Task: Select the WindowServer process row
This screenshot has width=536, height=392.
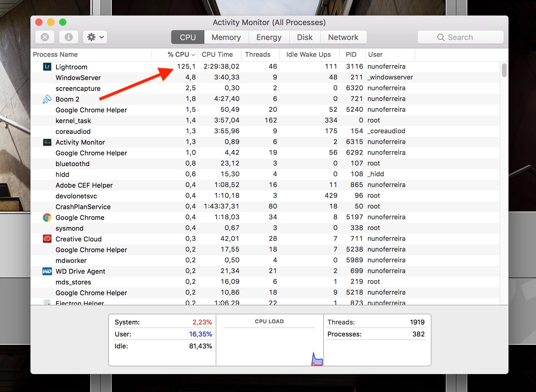Action: click(265, 77)
